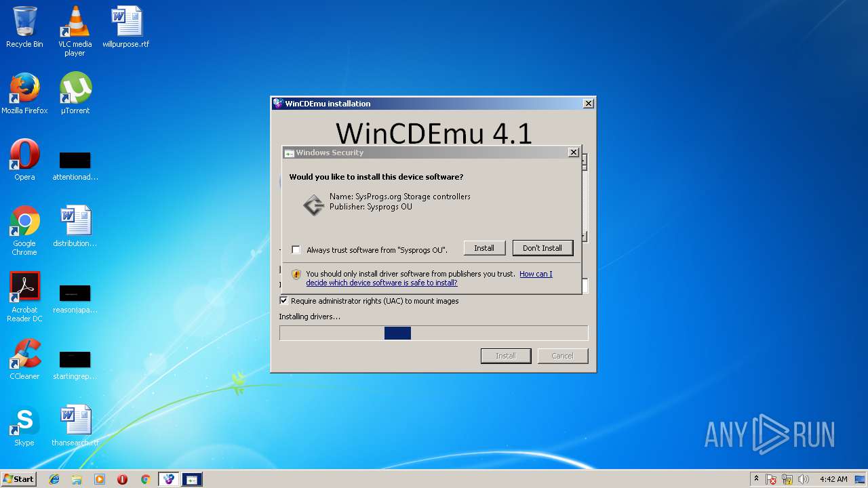Show hidden system tray icons
This screenshot has height=488, width=868.
coord(756,479)
